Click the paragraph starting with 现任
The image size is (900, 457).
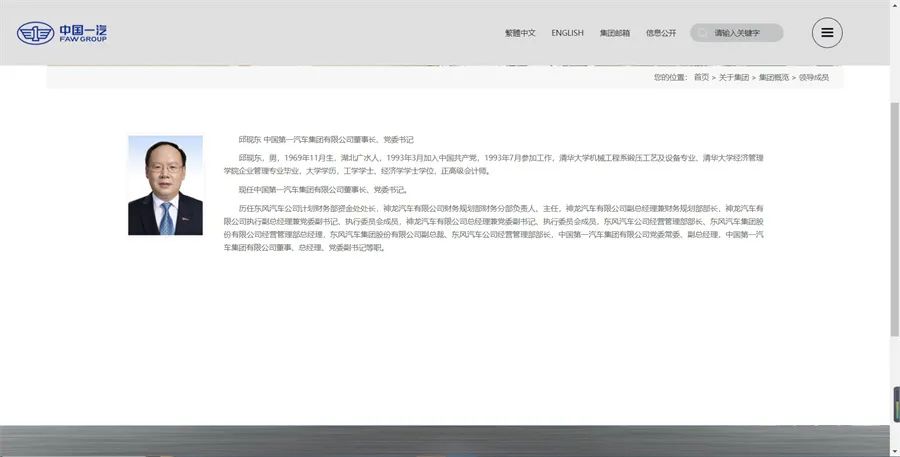(x=322, y=189)
